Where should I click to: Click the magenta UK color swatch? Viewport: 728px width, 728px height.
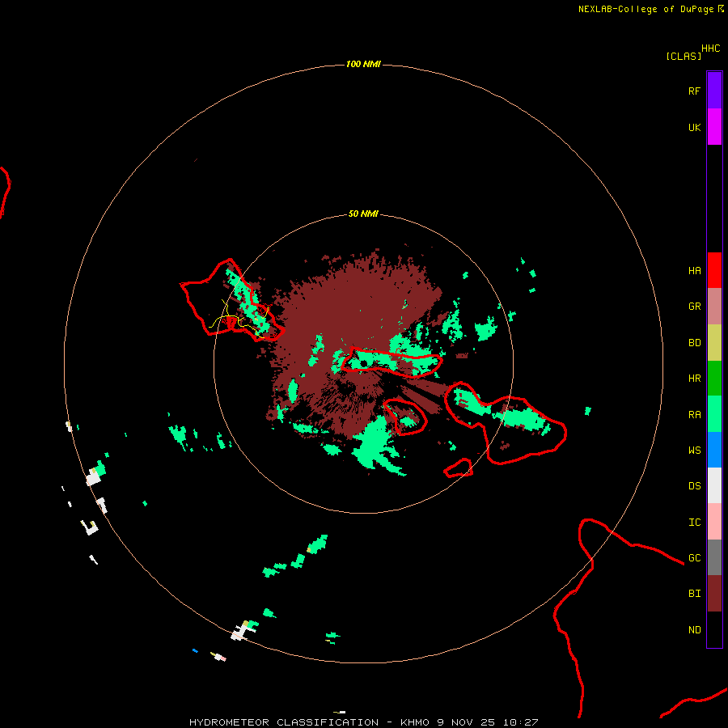point(714,127)
